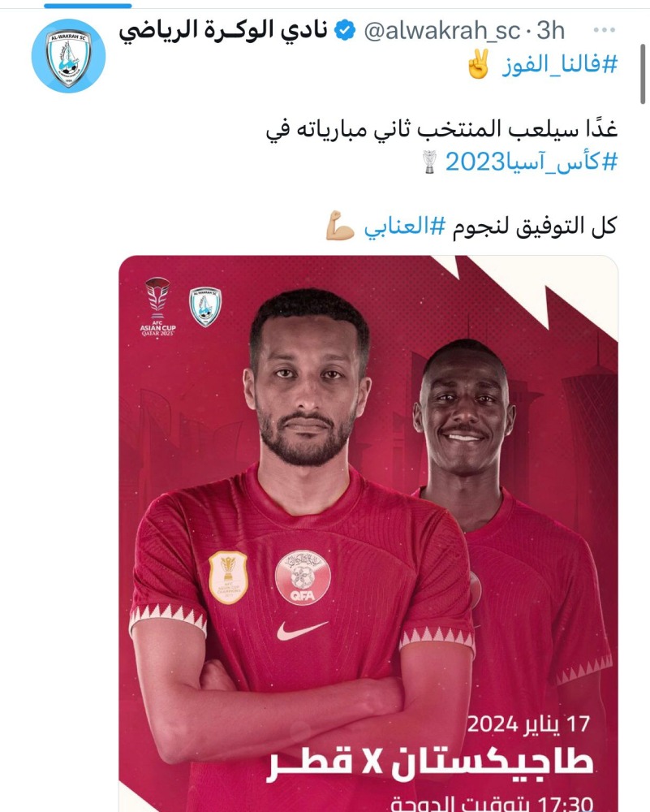650x812 pixels.
Task: Open the @alwakrah_sc handle link
Action: tap(442, 31)
